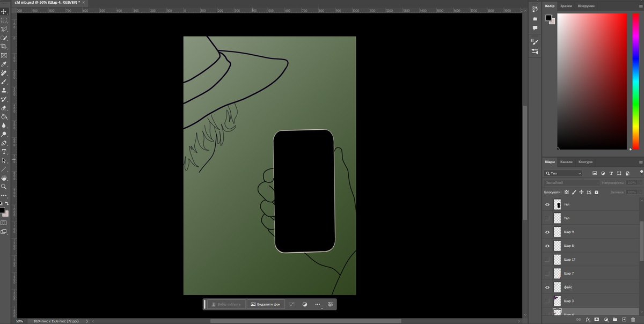Select the Spot Healing Brush tool
This screenshot has height=324, width=644.
pos(4,73)
